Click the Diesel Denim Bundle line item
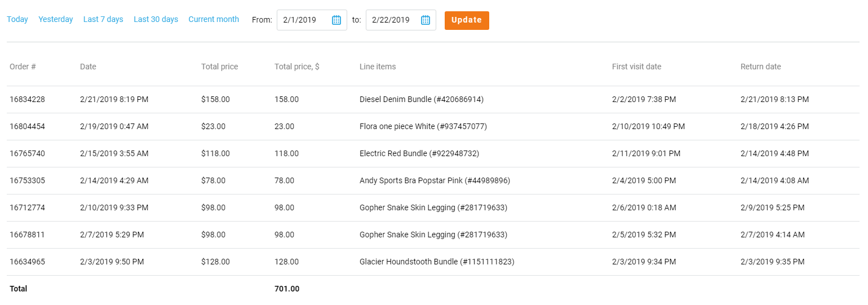This screenshot has width=868, height=305. 421,100
